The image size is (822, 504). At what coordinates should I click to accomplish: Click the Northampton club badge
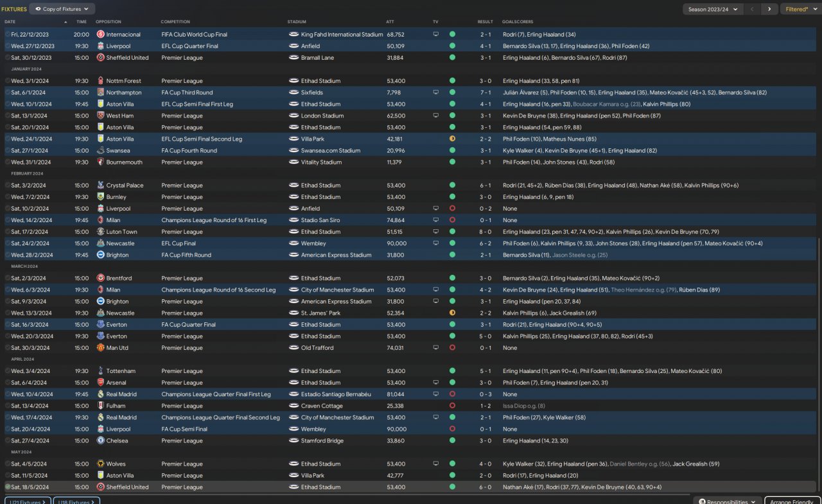[100, 92]
